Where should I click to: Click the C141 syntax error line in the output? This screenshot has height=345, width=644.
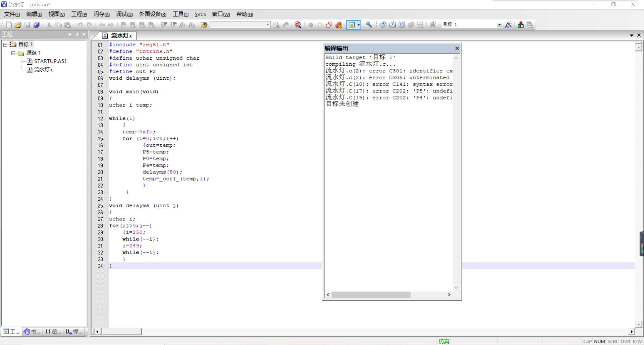pos(389,84)
